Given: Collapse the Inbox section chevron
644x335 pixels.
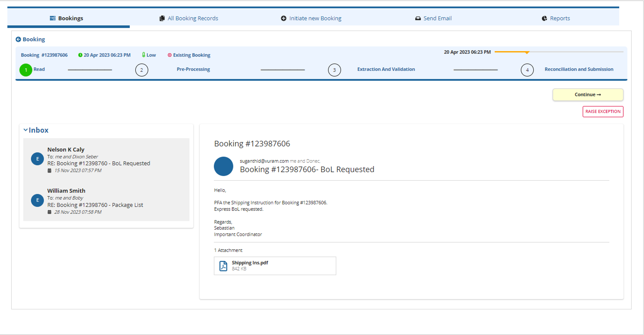Looking at the screenshot, I should (25, 130).
